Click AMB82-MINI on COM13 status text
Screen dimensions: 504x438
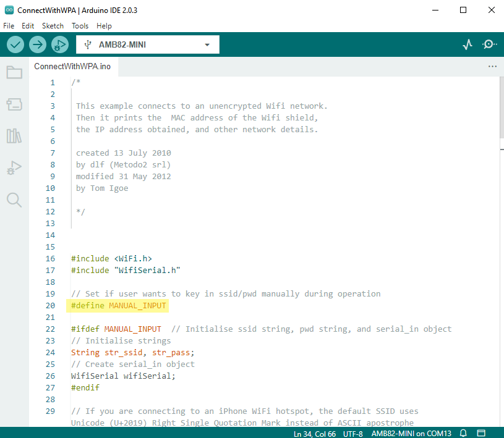pos(411,432)
